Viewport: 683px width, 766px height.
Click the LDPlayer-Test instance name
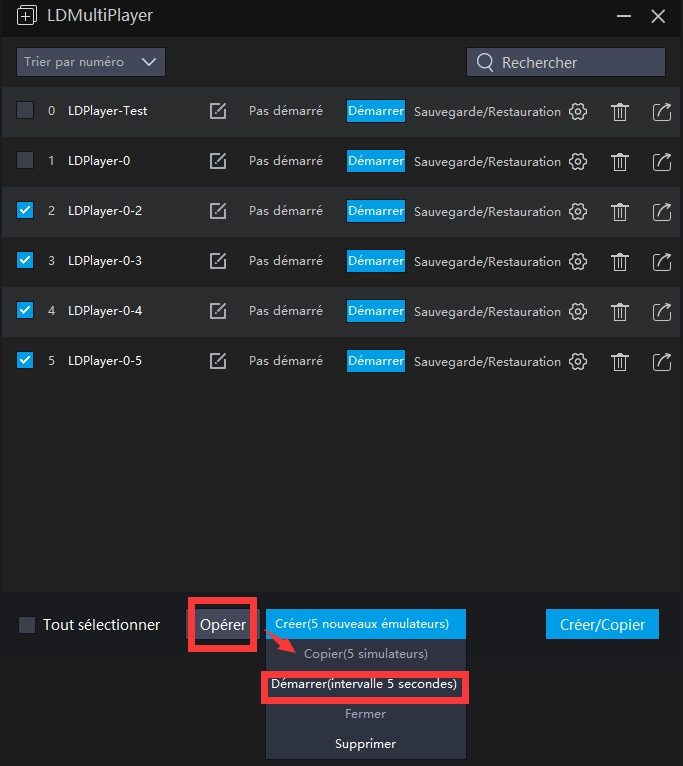pyautogui.click(x=107, y=111)
